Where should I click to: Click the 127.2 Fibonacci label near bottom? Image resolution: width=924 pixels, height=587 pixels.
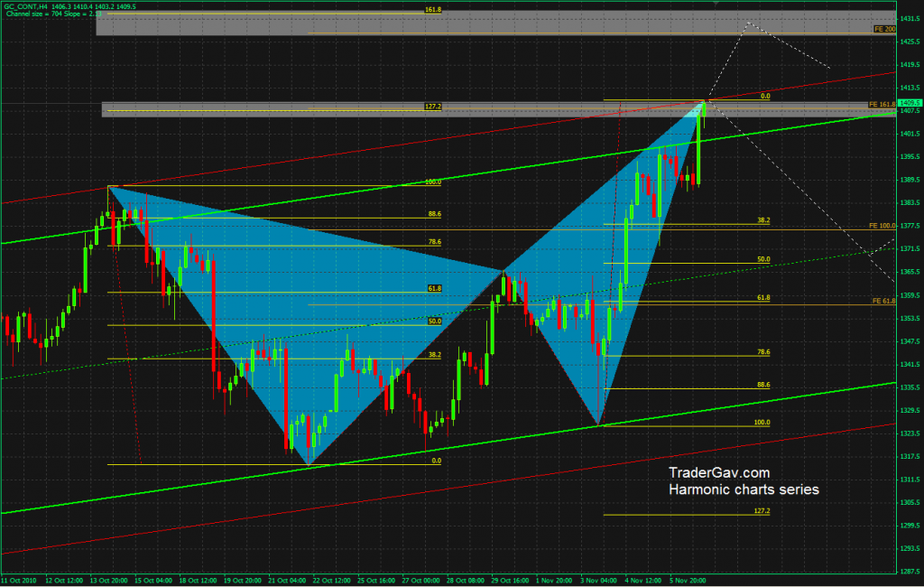click(x=762, y=511)
